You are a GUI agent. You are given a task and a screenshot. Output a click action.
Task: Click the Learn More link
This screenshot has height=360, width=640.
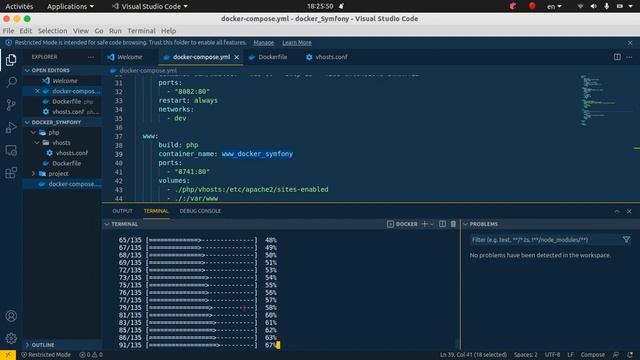point(297,42)
